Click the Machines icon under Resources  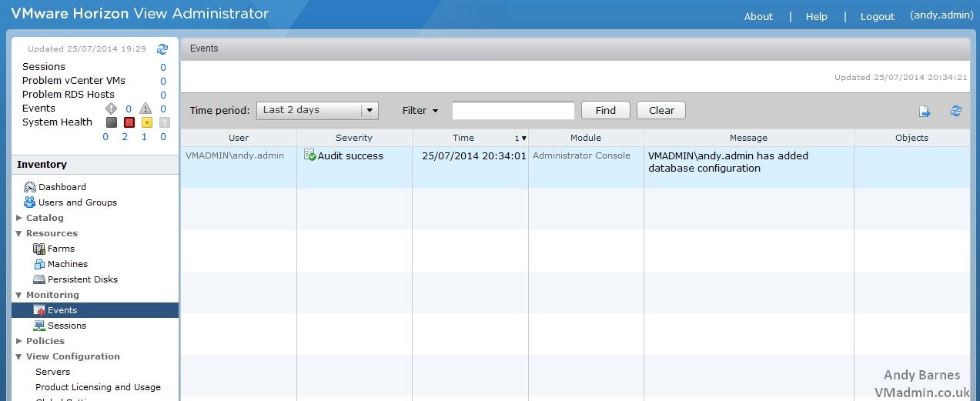pyautogui.click(x=39, y=264)
